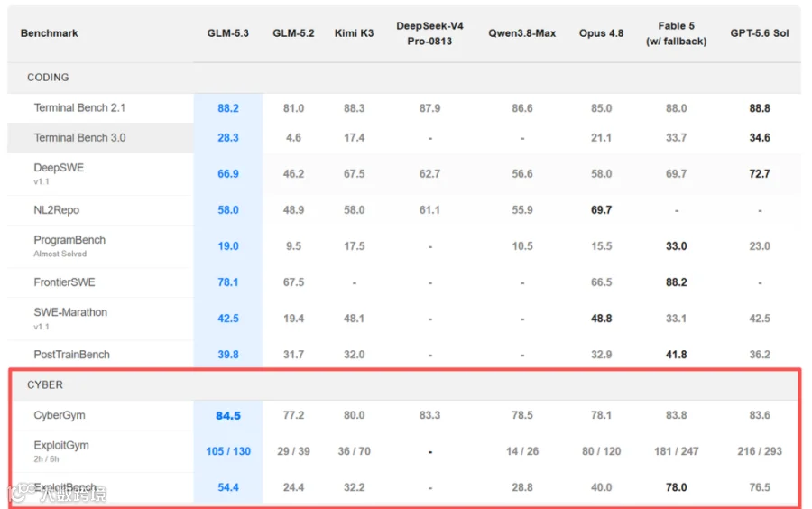This screenshot has height=509, width=812.
Task: Click the DeepSWE benchmark label
Action: (x=59, y=168)
